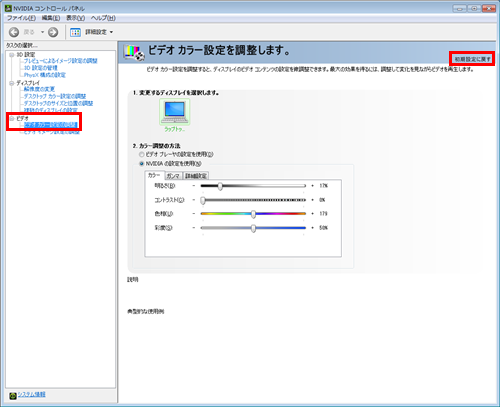This screenshot has width=500, height=407.
Task: Open the ヘルプ(H) menu
Action: tap(103, 18)
